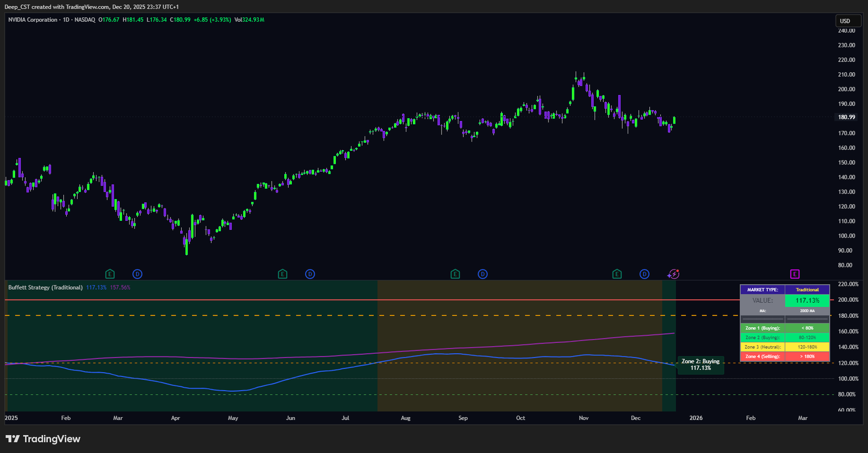Viewport: 868px width, 453px height.
Task: Click the TradingView logo
Action: point(43,439)
